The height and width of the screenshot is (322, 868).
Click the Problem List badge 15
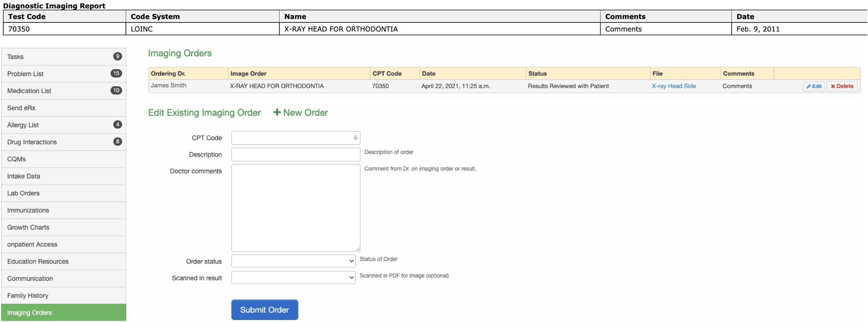click(116, 73)
